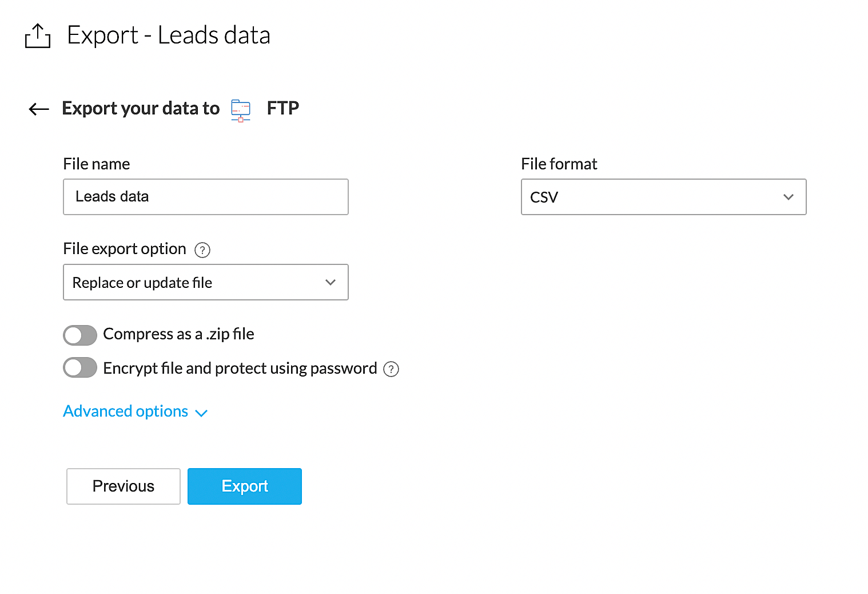Click the "Compress as a .zip file" label
Image resolution: width=868 pixels, height=594 pixels.
coord(178,334)
